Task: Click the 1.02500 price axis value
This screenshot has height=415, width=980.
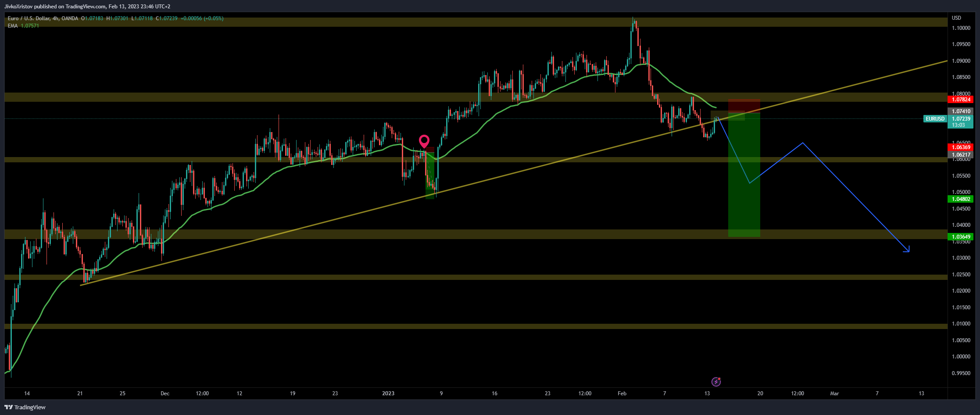Action: (x=961, y=275)
